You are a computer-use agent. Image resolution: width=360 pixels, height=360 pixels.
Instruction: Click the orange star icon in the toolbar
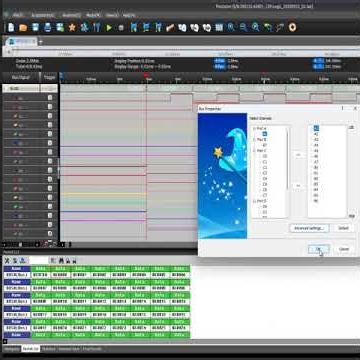(x=72, y=27)
